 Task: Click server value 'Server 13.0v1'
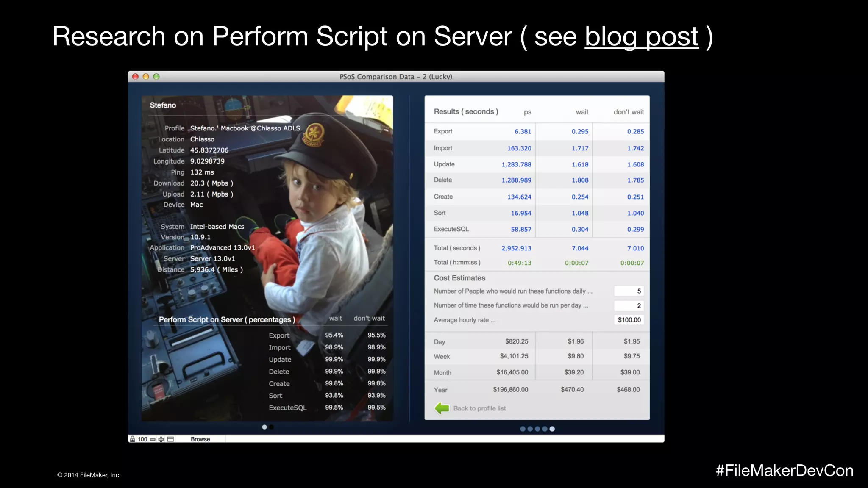[x=212, y=258]
